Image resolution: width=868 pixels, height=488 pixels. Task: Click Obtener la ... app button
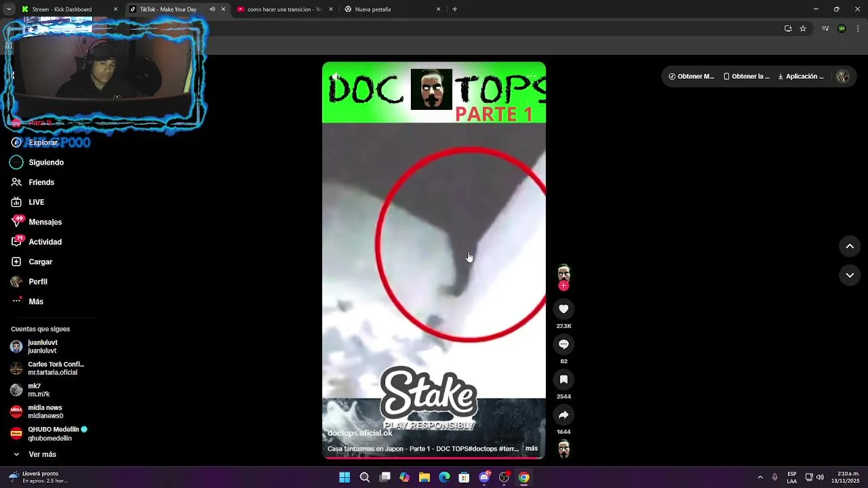coord(746,77)
